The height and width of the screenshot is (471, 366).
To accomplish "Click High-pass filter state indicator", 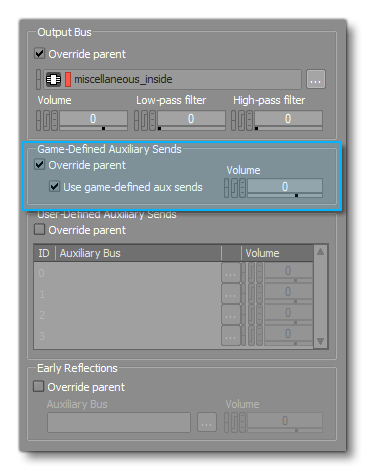I will (x=249, y=120).
